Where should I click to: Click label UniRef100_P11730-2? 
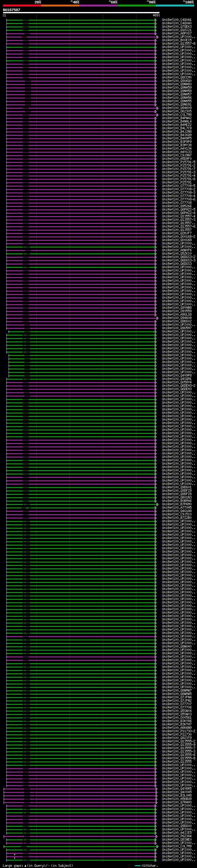(x=179, y=731)
